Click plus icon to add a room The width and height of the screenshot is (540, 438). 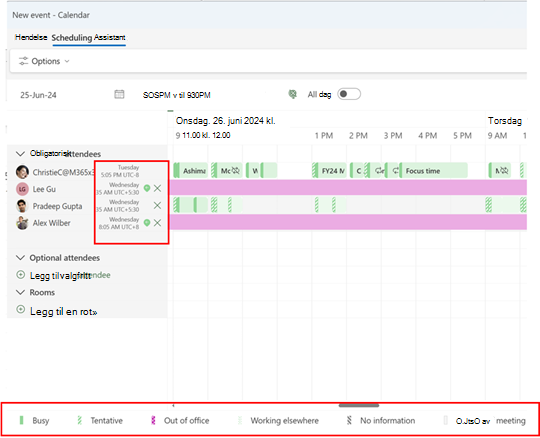click(21, 310)
